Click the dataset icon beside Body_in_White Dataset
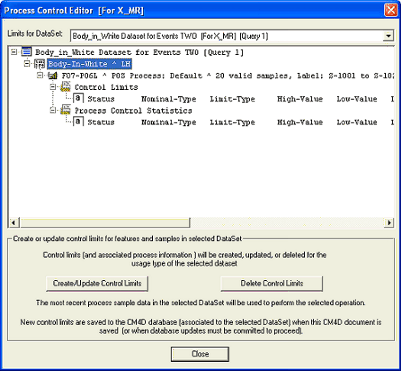401x371 pixels. 27,52
